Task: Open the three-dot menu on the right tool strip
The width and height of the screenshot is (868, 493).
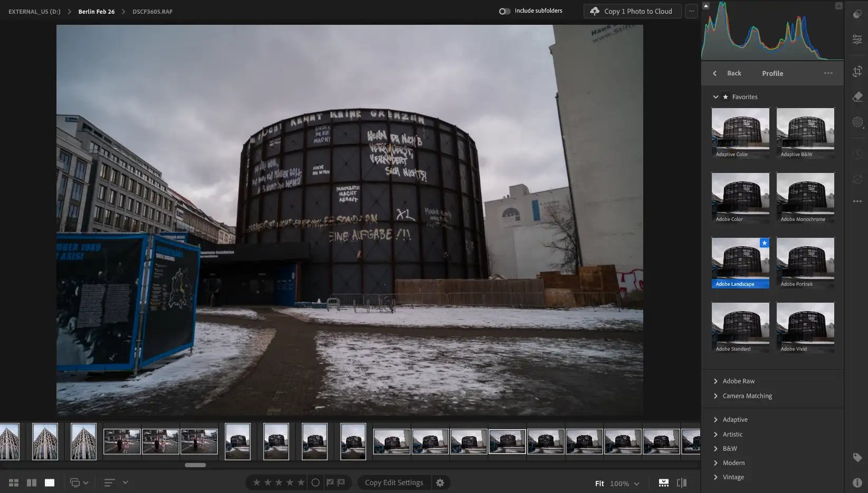Action: (x=857, y=201)
